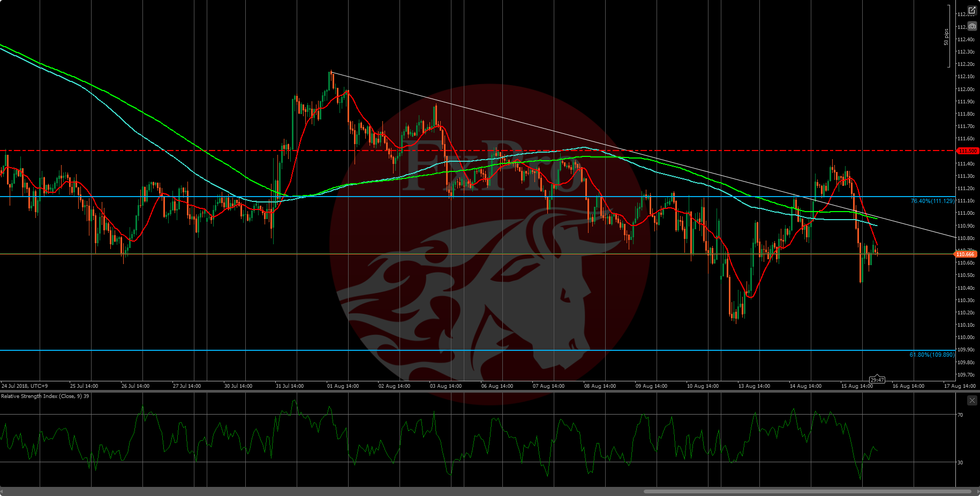This screenshot has height=496, width=980.
Task: Click the 24 Jul 2018, UTC+9 time label
Action: point(25,386)
